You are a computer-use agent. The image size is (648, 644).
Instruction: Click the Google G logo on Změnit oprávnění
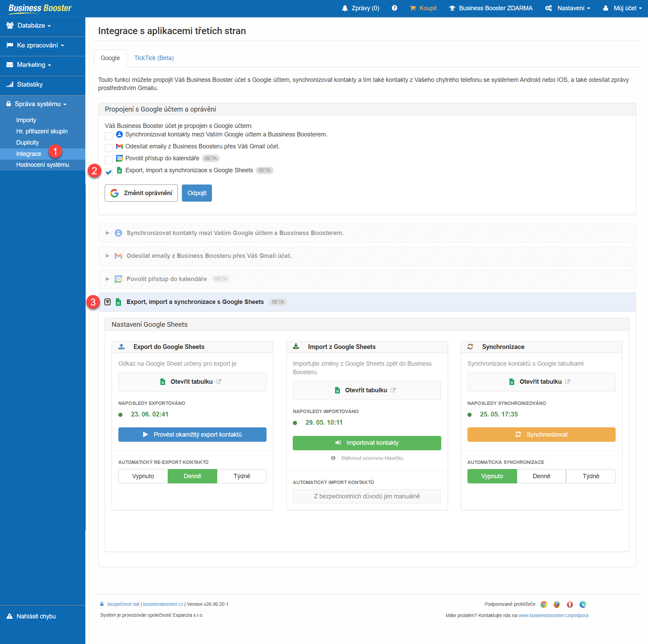(x=115, y=193)
